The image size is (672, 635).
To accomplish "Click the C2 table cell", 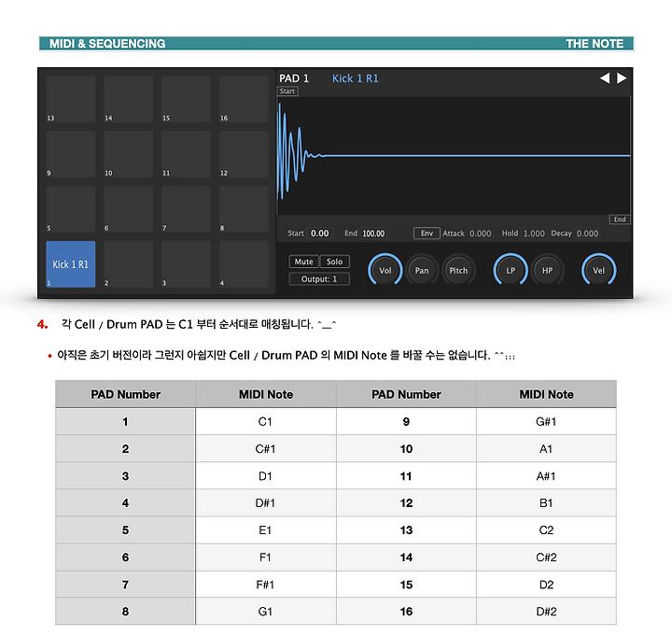I will coord(546,530).
